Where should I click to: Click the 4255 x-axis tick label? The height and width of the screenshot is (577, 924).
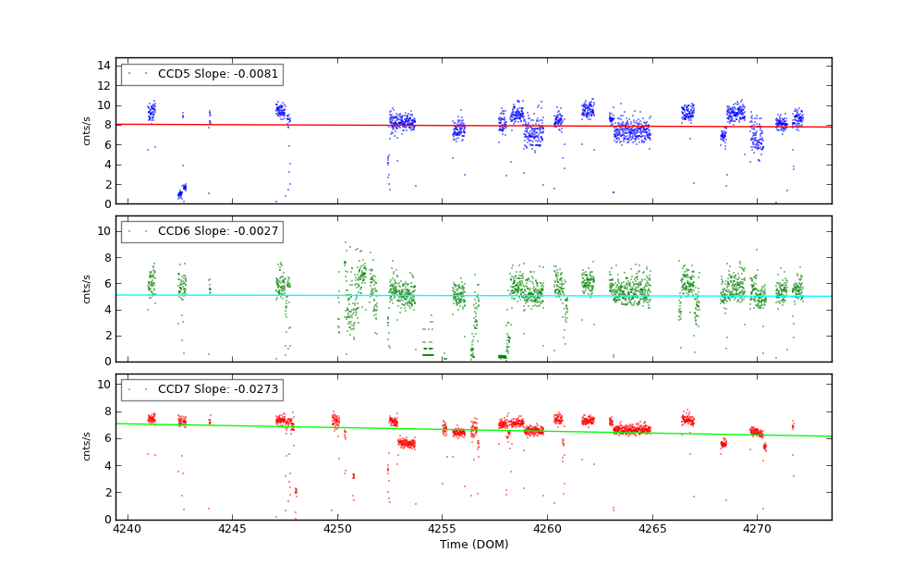pos(443,529)
